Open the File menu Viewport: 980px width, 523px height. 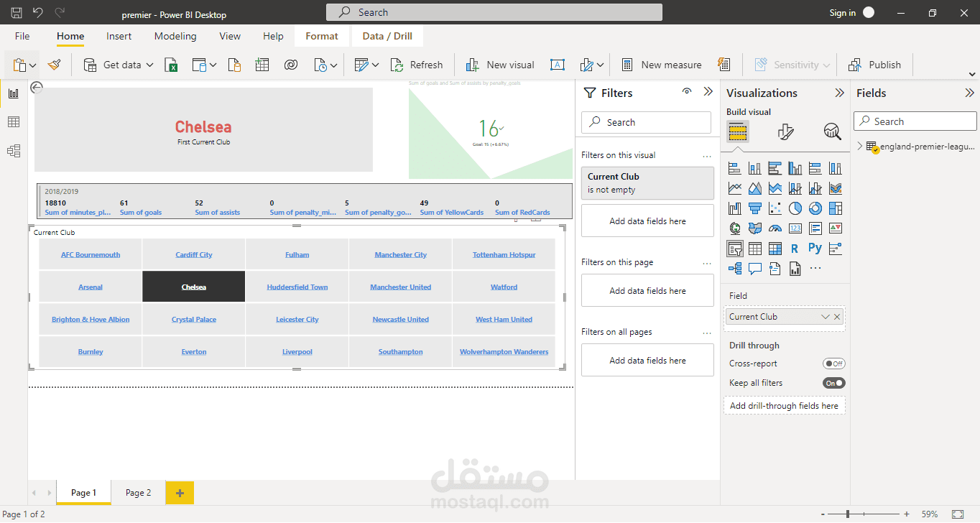[x=22, y=36]
